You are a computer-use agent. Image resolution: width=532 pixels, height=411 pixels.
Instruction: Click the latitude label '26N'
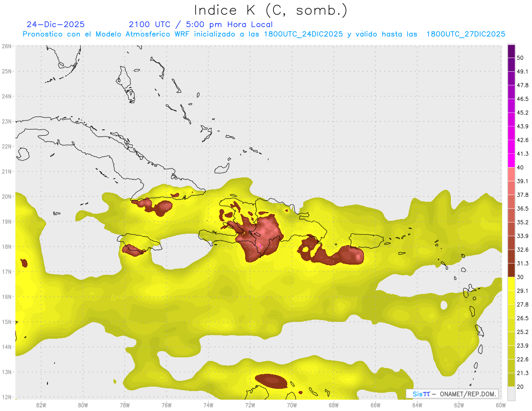pyautogui.click(x=7, y=46)
